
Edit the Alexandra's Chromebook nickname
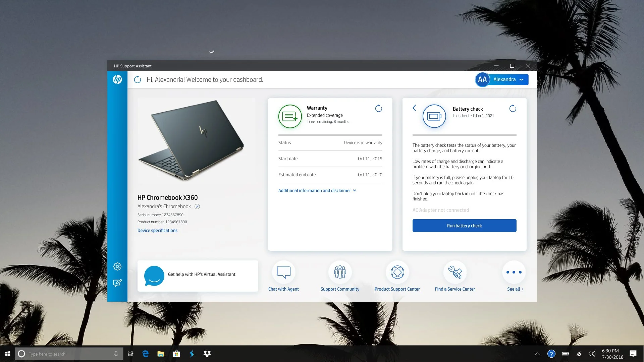click(197, 206)
